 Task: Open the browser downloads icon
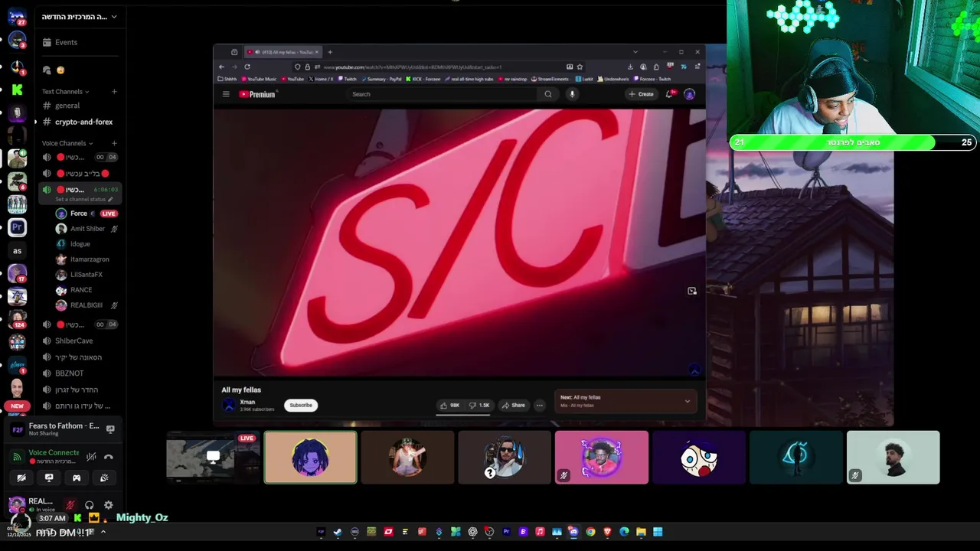pyautogui.click(x=630, y=67)
